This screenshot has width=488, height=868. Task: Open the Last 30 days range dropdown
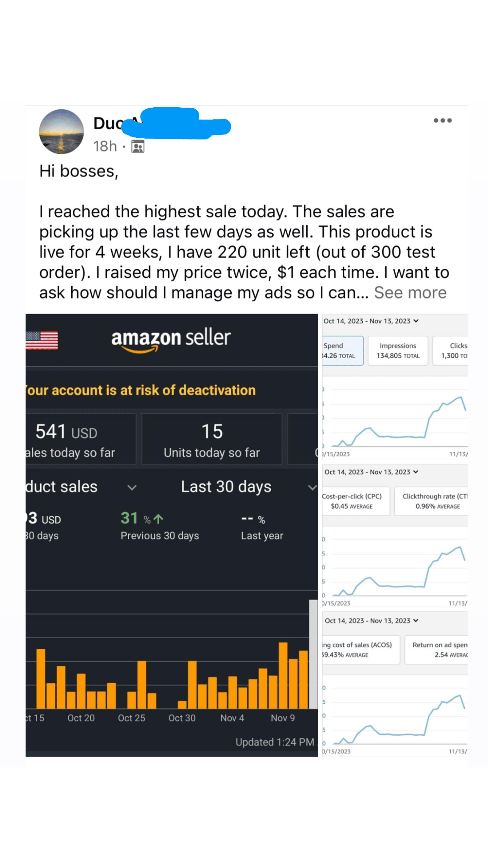[x=312, y=487]
